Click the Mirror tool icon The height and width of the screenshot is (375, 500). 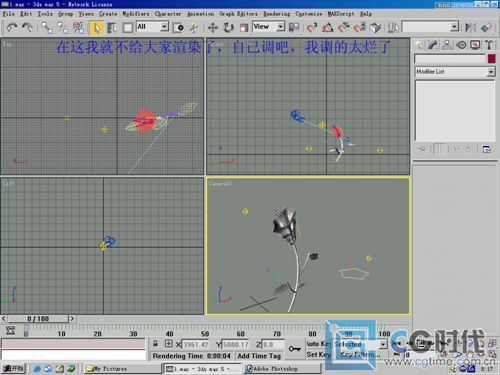470,27
